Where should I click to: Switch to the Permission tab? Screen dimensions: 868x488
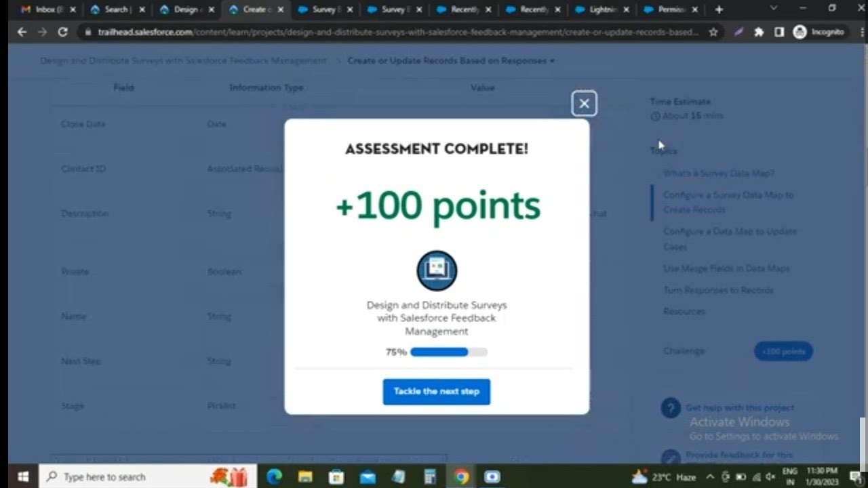tap(670, 9)
